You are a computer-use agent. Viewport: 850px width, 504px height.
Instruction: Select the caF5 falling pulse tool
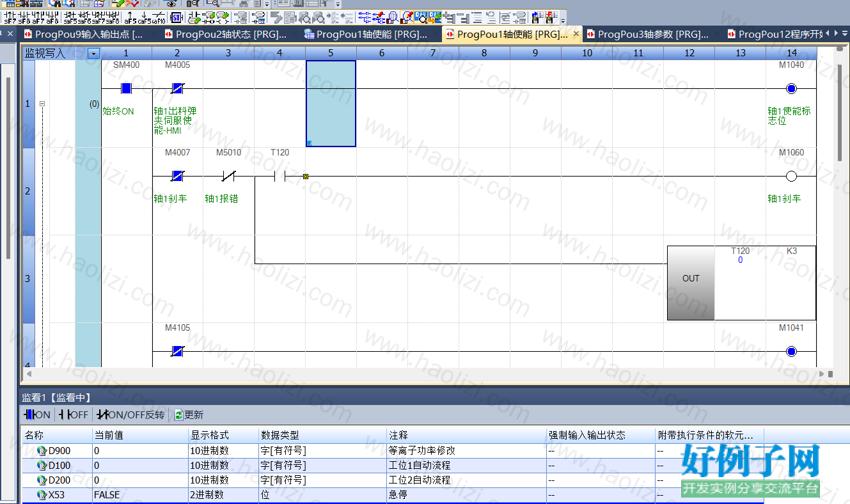(145, 17)
